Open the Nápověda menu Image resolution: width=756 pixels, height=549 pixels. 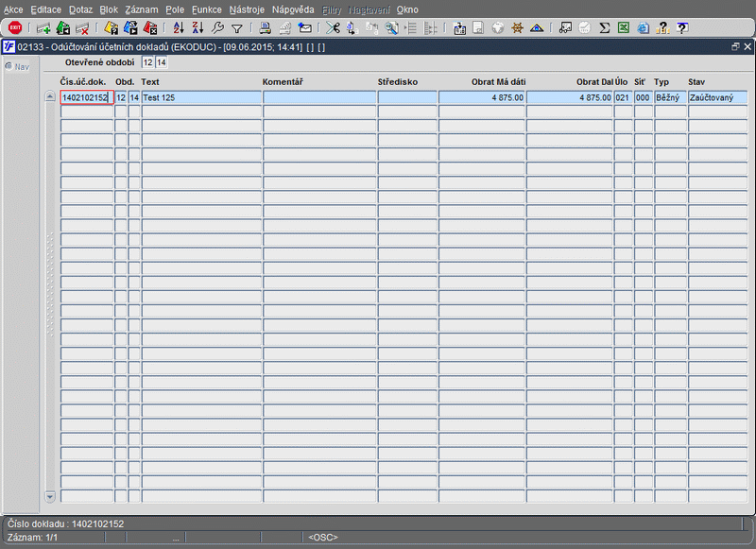point(293,9)
